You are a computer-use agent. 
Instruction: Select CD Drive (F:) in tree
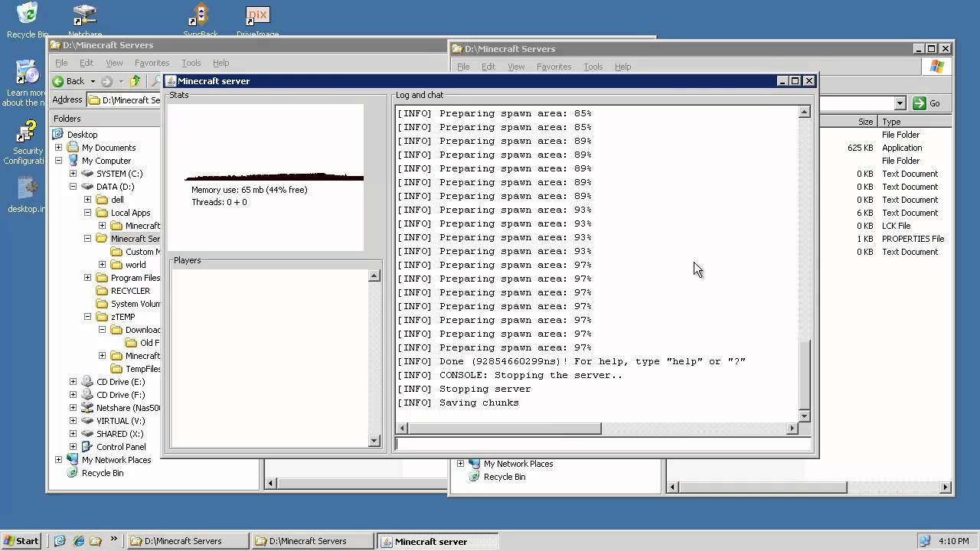point(120,395)
